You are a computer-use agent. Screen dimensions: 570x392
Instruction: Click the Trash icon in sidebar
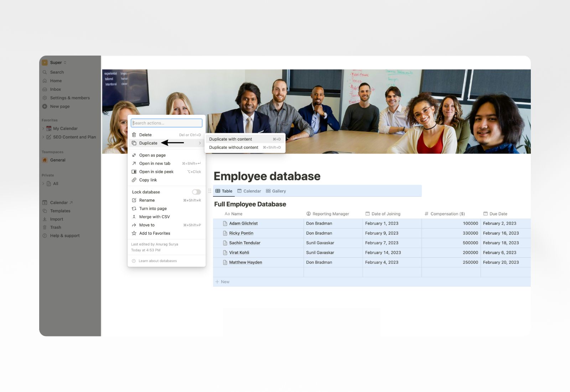(x=45, y=227)
